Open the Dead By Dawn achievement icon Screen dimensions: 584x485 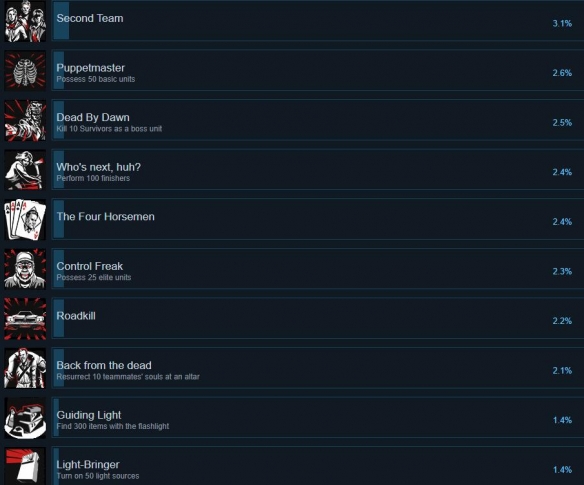[25, 120]
